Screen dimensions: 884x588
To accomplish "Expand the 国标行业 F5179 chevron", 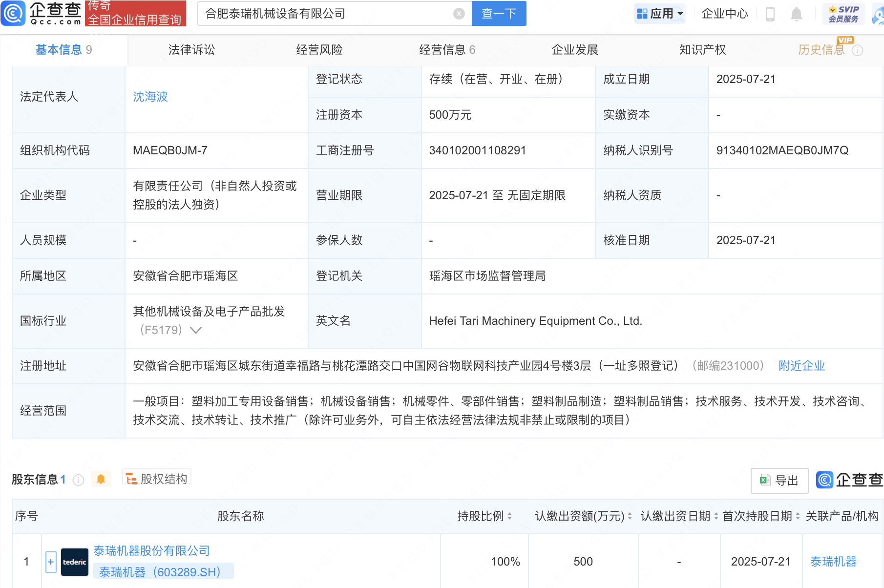I will [x=196, y=331].
